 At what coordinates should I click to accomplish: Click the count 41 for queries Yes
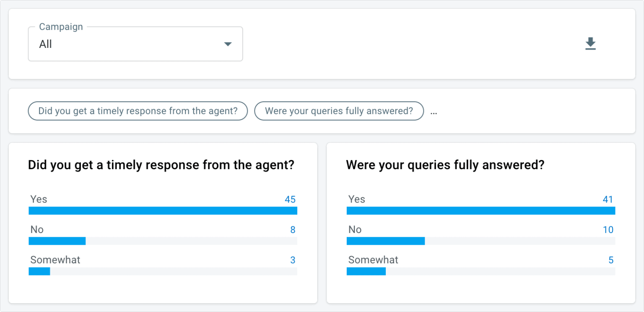pos(608,199)
